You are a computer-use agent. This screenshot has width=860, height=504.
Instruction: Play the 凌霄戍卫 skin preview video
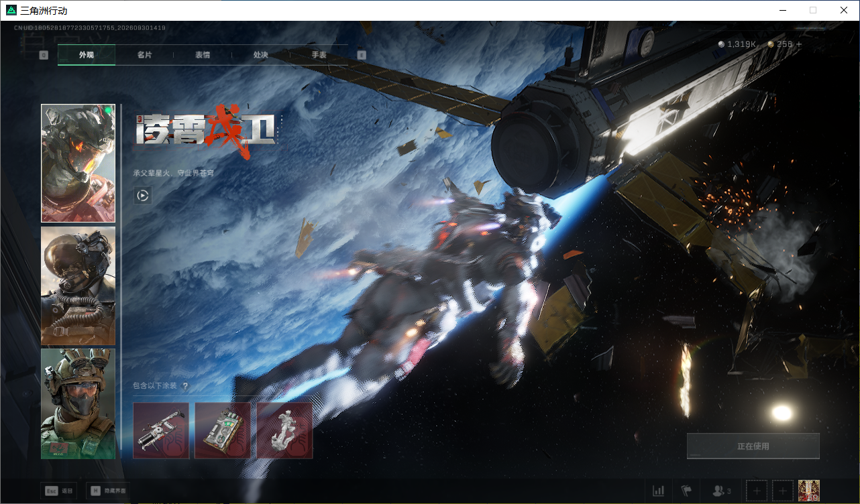142,196
